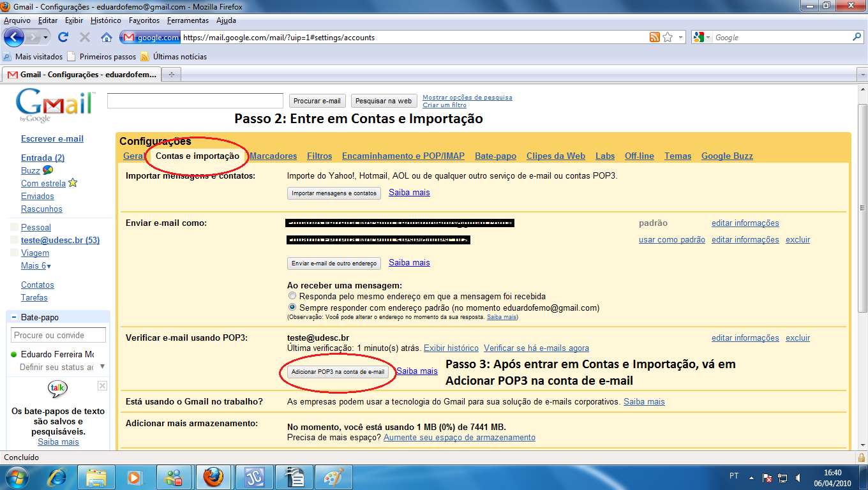Click the stop loading X icon
Image resolution: width=868 pixels, height=490 pixels.
point(85,37)
